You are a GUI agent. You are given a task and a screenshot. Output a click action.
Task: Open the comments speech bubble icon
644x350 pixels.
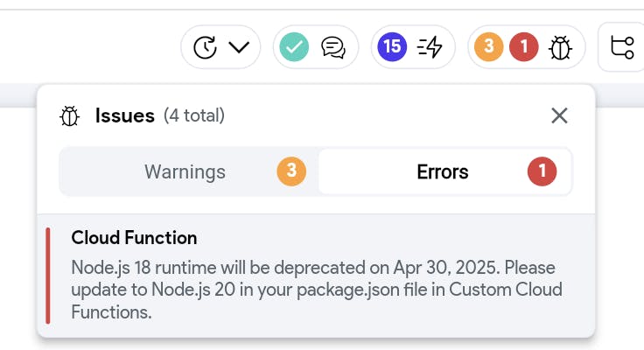(332, 47)
